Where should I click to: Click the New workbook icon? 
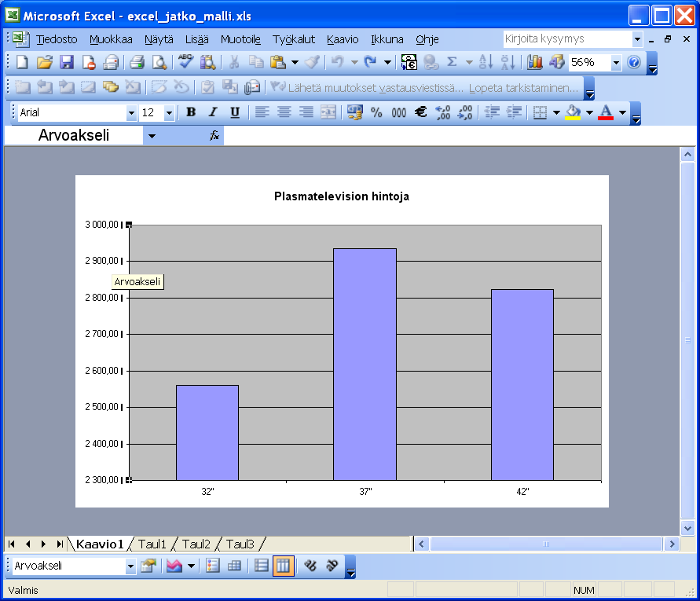(x=22, y=62)
